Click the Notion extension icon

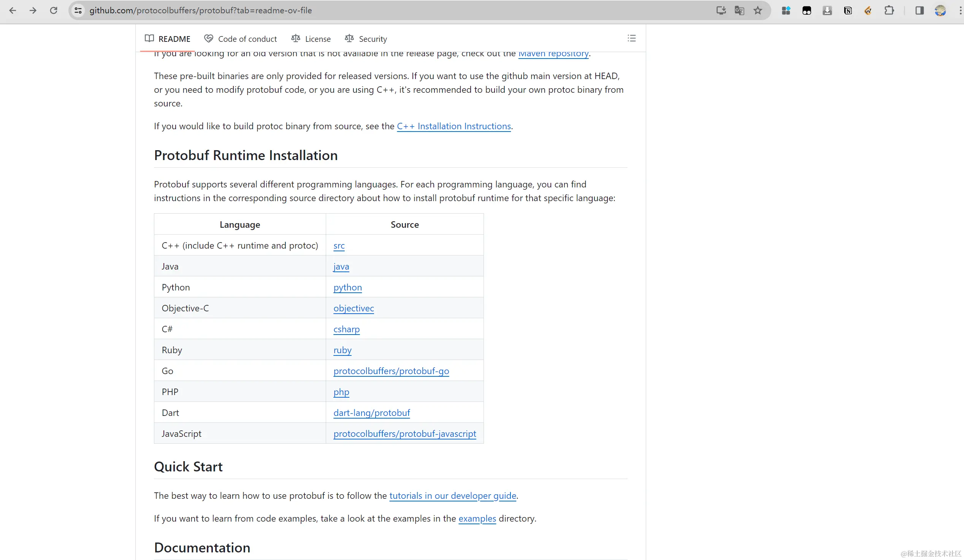[848, 10]
